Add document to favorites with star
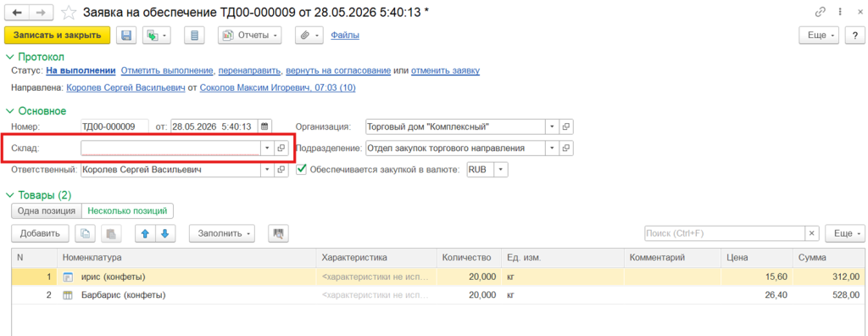868x336 pixels. pyautogui.click(x=69, y=12)
